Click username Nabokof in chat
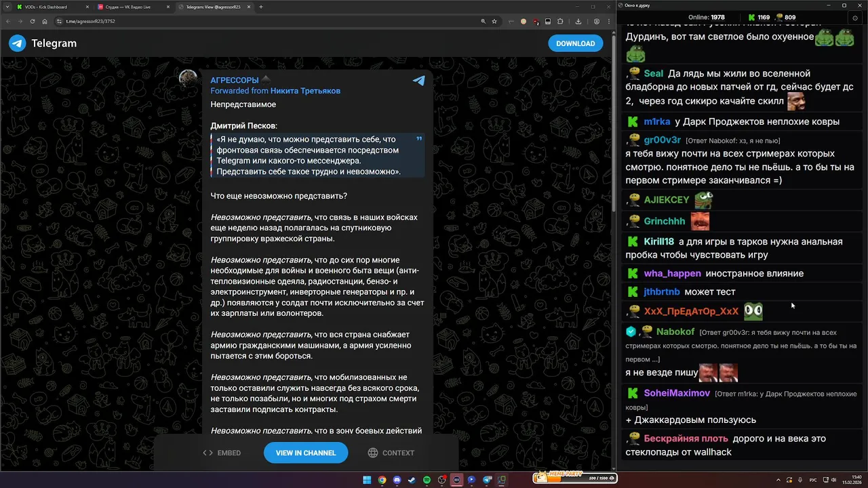This screenshot has width=868, height=488. point(675,332)
